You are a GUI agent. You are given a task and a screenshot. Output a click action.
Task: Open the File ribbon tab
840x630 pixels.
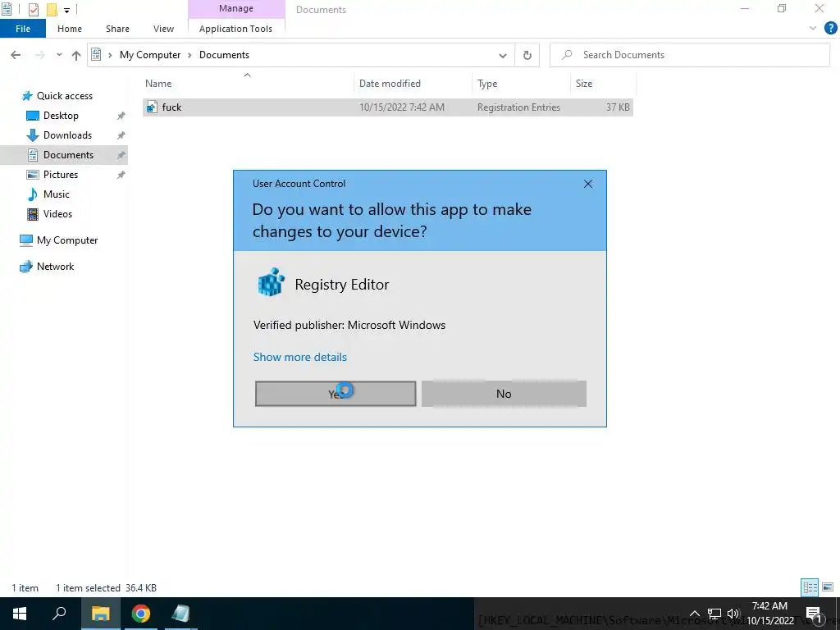(23, 29)
